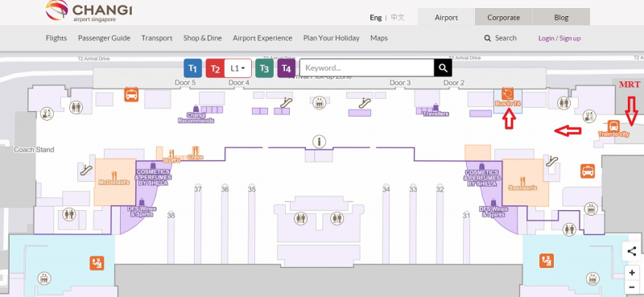Click the Login / Sign up link
644x297 pixels.
(559, 38)
